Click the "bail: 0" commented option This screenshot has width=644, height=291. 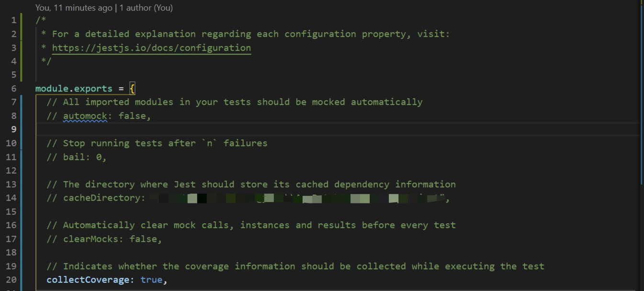click(84, 157)
